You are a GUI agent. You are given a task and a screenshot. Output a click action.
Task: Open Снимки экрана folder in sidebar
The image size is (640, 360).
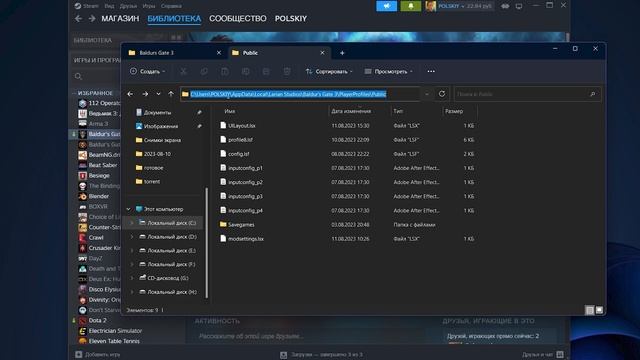(162, 140)
